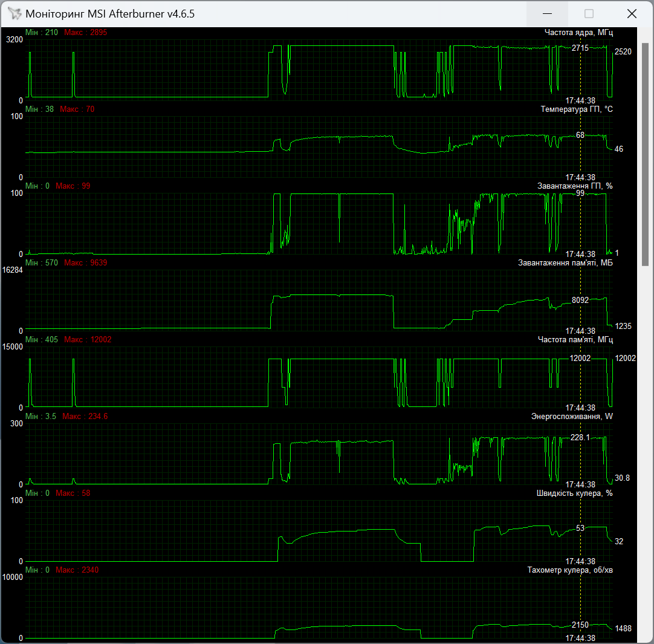Click the 'Тахометр кулера, об/хв' graph title

570,570
